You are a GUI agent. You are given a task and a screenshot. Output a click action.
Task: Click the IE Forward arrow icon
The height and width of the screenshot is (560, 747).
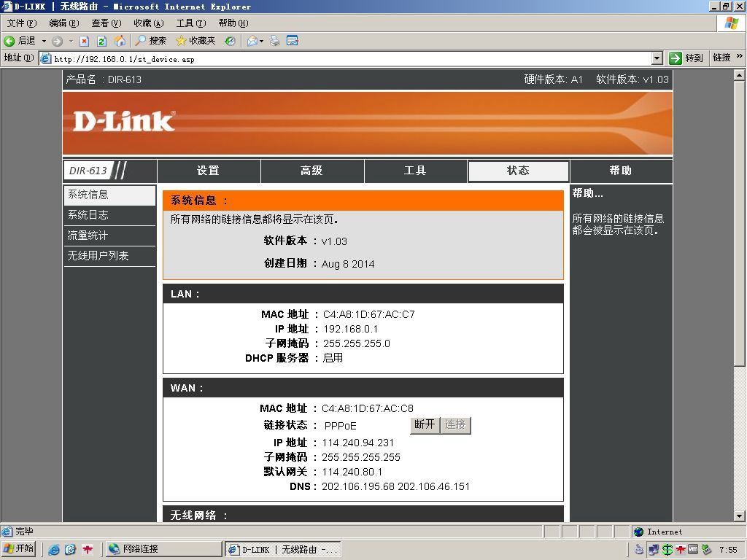pyautogui.click(x=57, y=41)
